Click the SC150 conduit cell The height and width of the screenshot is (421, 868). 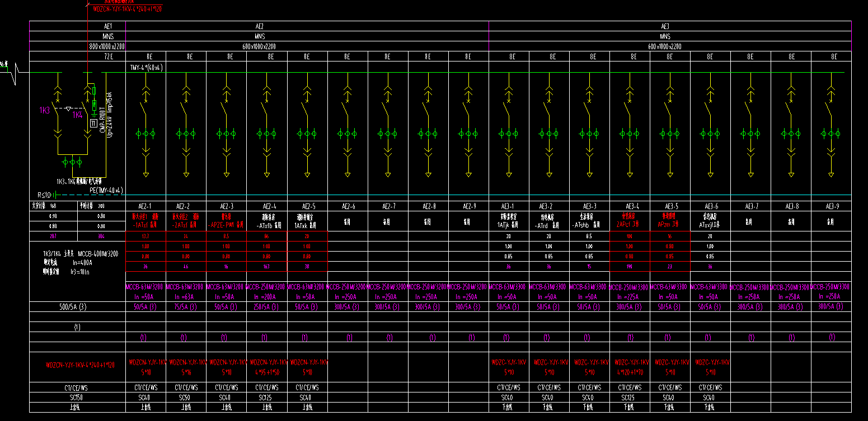pyautogui.click(x=78, y=398)
